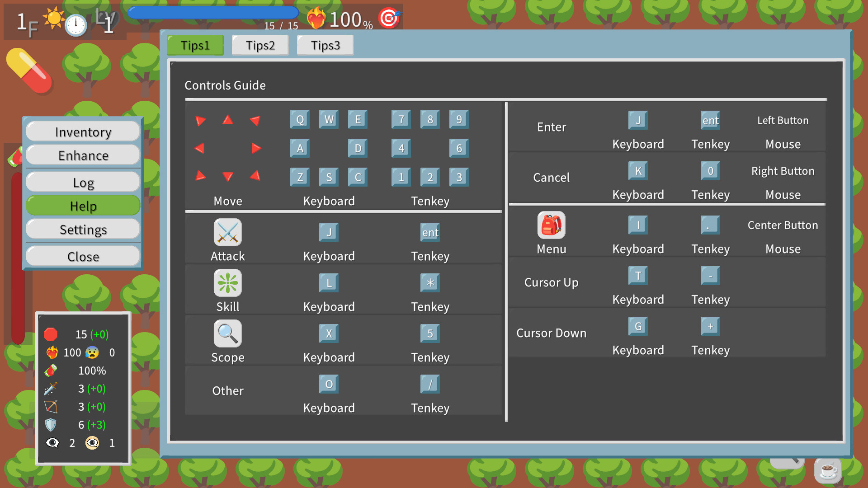Switch to the Tips2 tab
The height and width of the screenshot is (488, 868).
(260, 45)
